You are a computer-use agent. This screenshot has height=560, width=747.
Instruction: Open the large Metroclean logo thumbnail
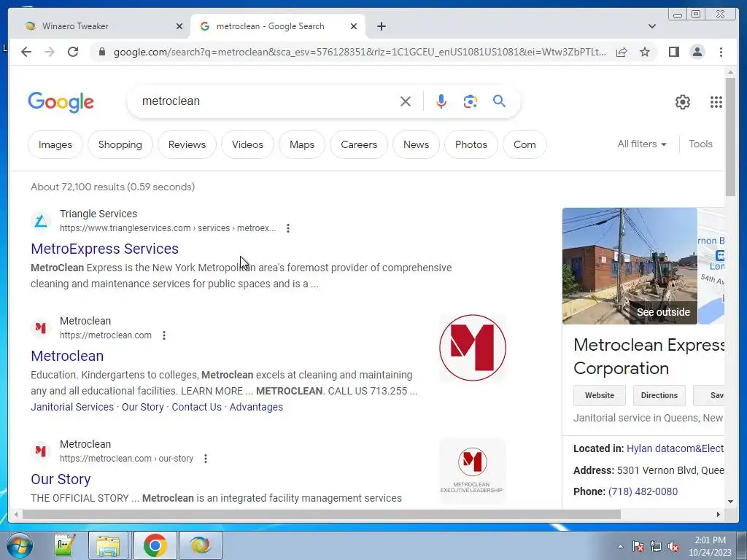pos(473,348)
